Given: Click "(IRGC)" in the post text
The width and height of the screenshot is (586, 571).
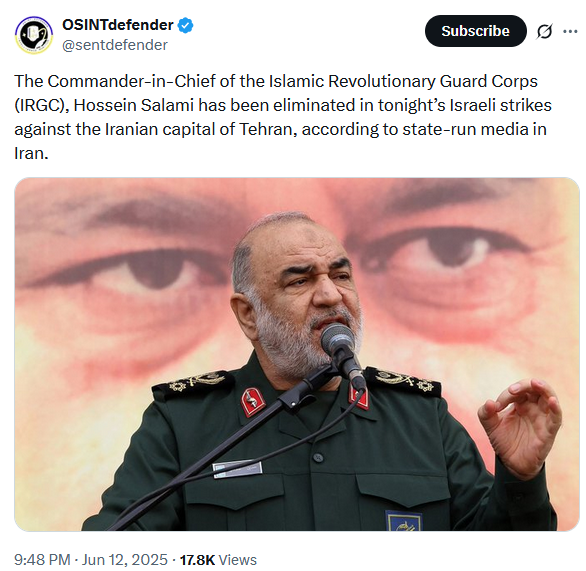Looking at the screenshot, I should [x=42, y=106].
